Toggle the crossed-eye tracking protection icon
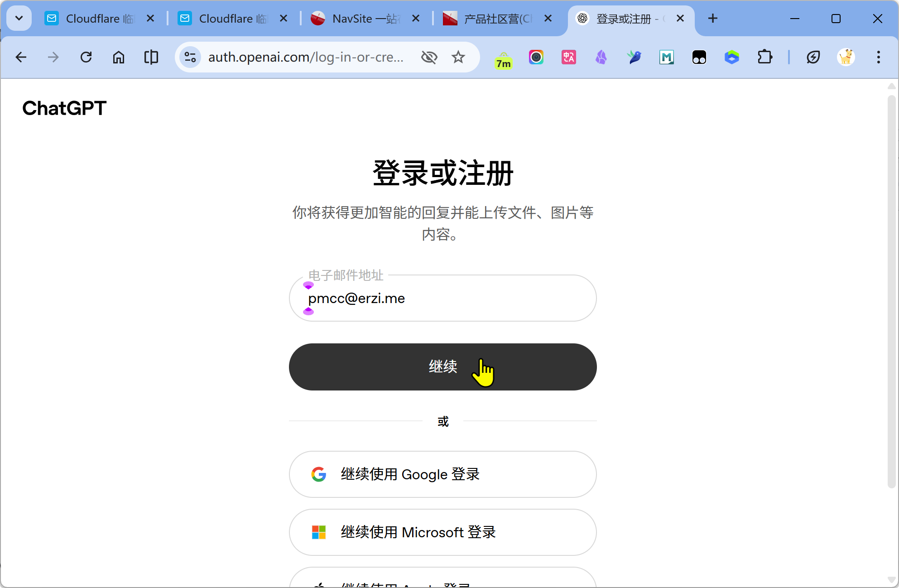Screen dimensions: 899x588 [429, 57]
